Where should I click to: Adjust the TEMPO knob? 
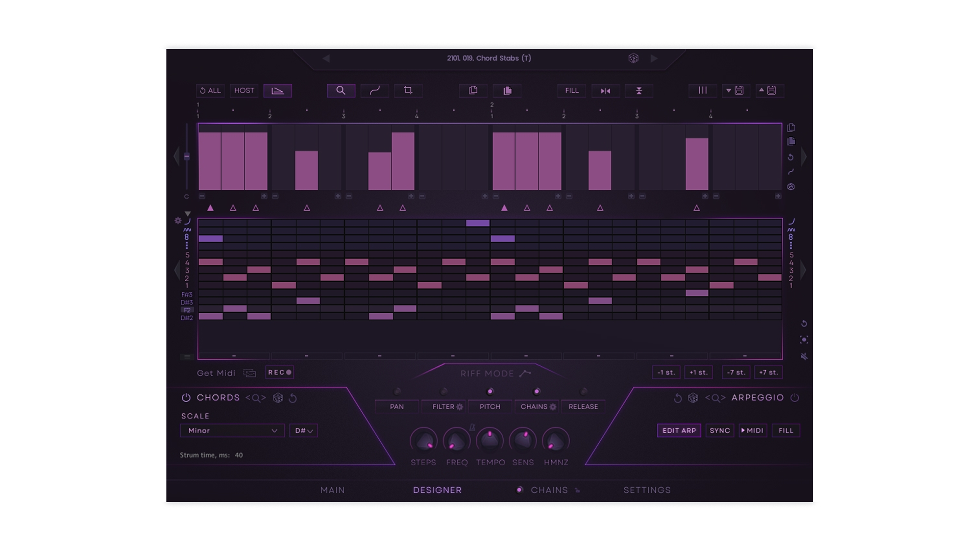[x=489, y=440]
